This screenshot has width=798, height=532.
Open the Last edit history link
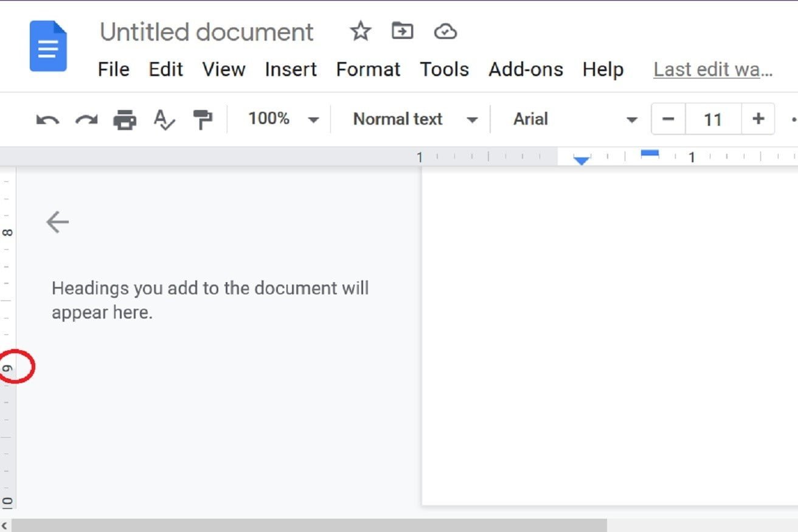(x=713, y=69)
